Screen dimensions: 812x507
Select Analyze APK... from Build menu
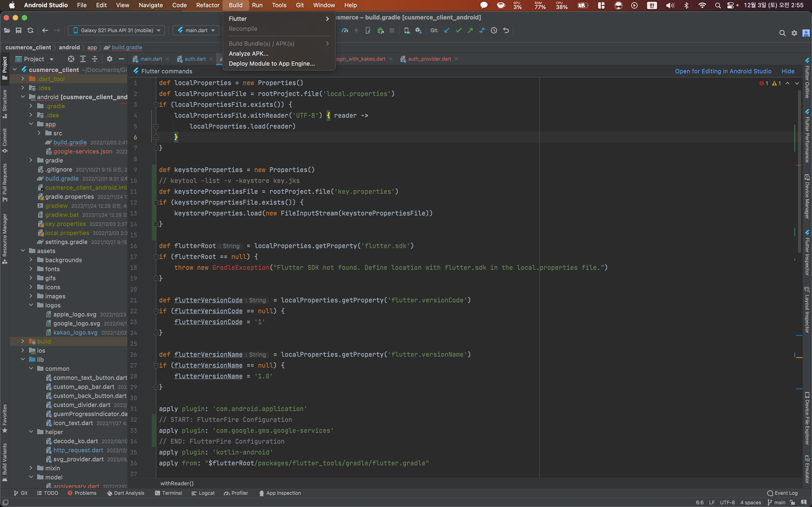coord(248,54)
